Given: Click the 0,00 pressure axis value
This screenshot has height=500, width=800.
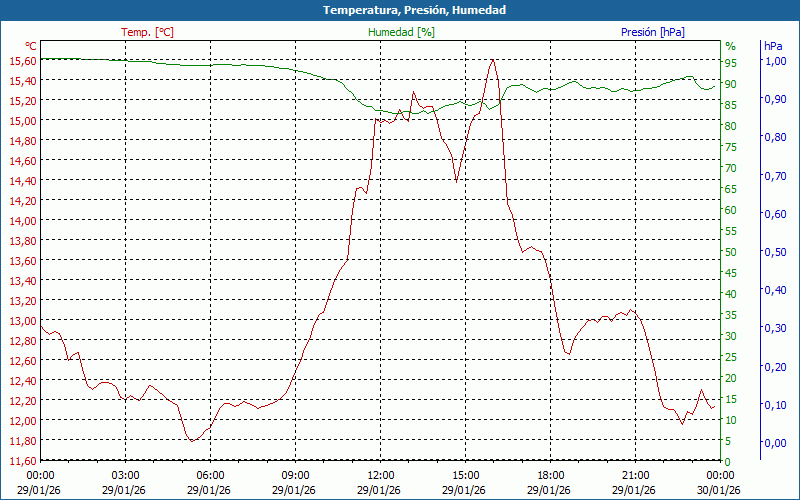Looking at the screenshot, I should [x=774, y=443].
